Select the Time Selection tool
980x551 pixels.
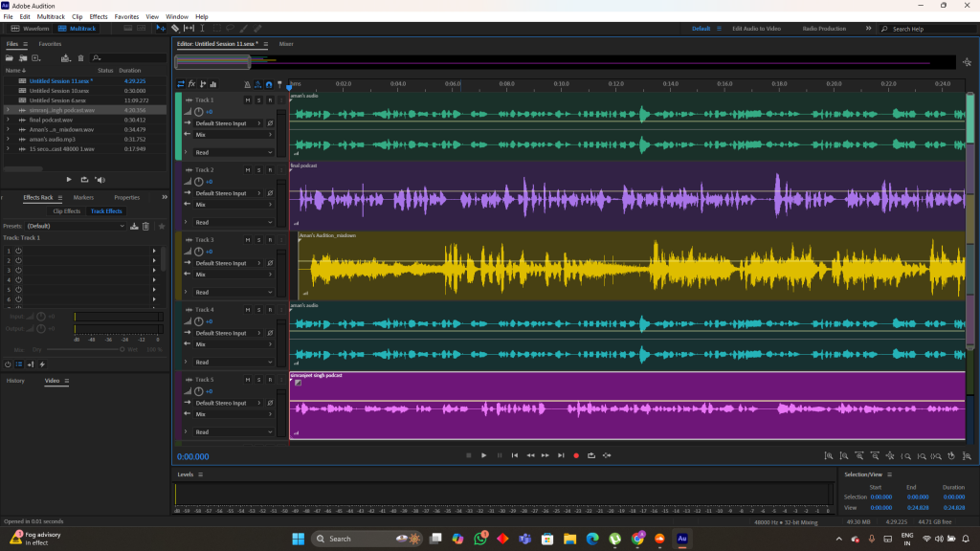click(x=202, y=29)
